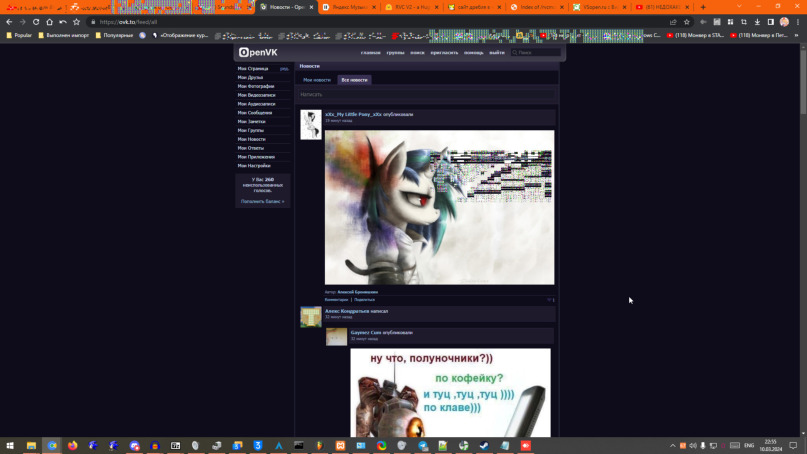Go back with the browser back arrow
807x454 pixels.
tap(9, 22)
